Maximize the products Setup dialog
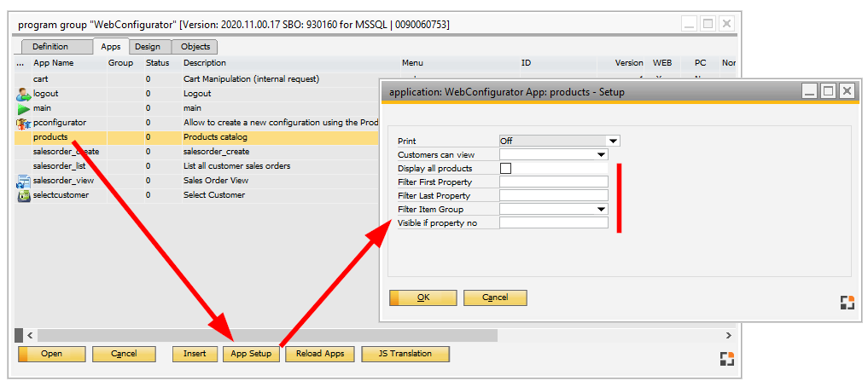The image size is (868, 387). tap(827, 91)
